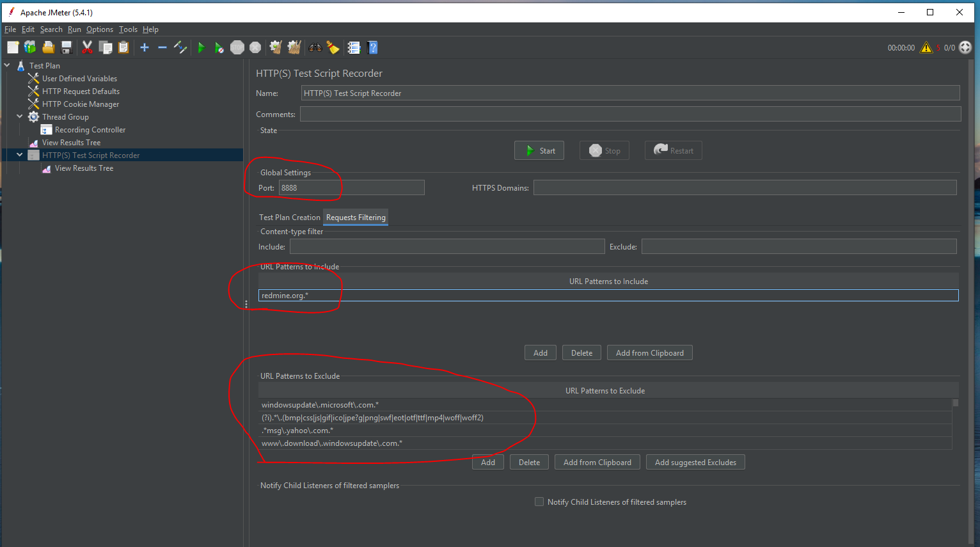
Task: Click the toolbar Shutdown icon
Action: pyautogui.click(x=255, y=47)
